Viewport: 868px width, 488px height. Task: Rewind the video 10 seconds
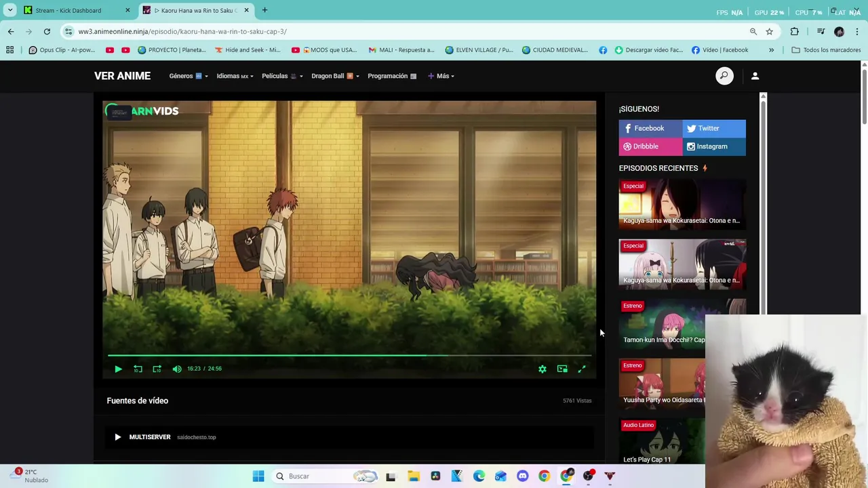pyautogui.click(x=138, y=369)
